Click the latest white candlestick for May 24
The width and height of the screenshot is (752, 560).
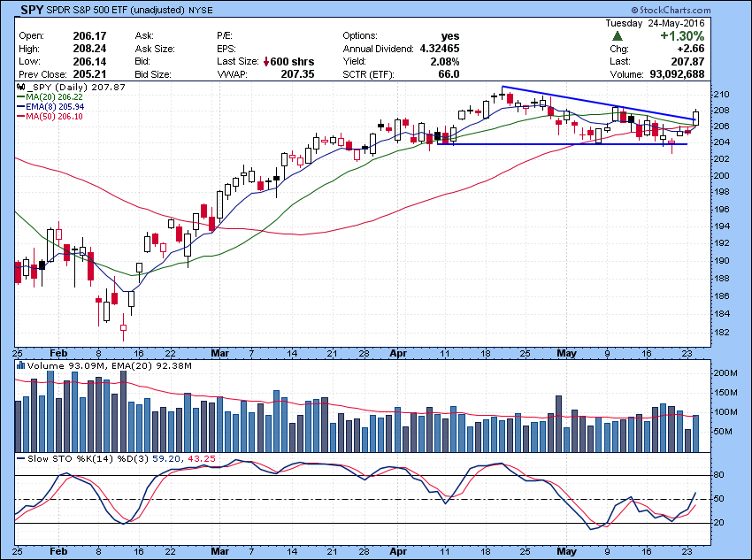tap(696, 118)
